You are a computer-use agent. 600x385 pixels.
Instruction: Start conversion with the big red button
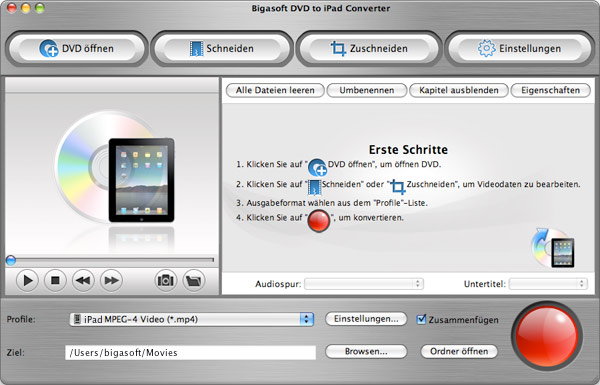[547, 336]
